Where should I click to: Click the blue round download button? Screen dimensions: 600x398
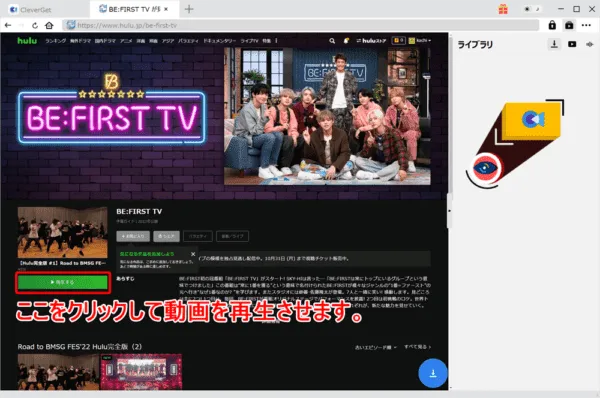click(433, 373)
